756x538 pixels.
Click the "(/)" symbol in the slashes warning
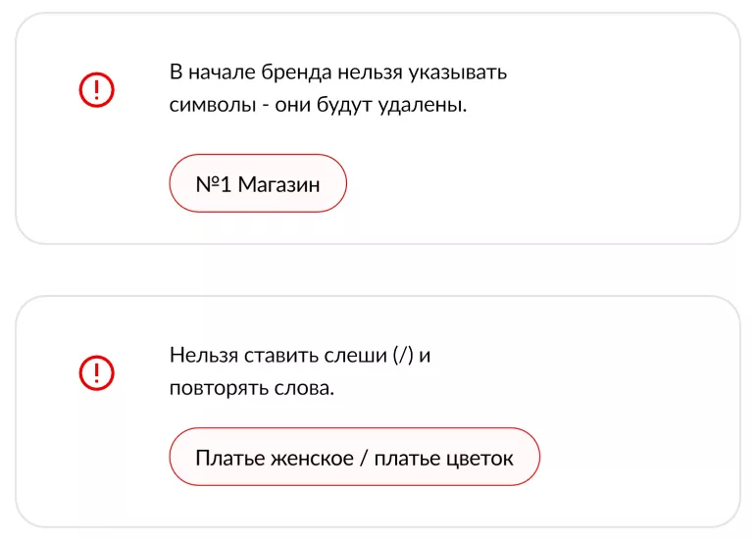tap(402, 355)
